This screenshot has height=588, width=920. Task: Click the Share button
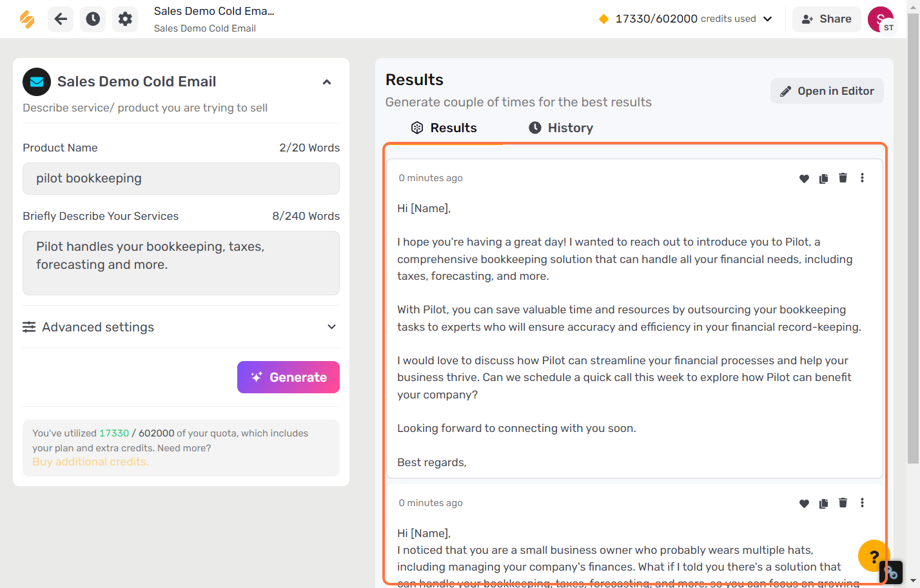coord(827,19)
